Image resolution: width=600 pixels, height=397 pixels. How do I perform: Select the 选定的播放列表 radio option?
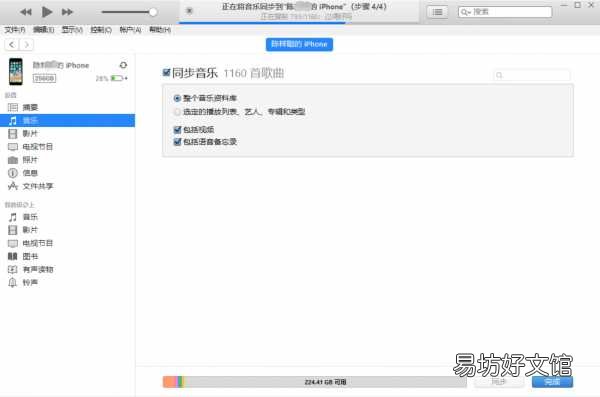coord(177,112)
